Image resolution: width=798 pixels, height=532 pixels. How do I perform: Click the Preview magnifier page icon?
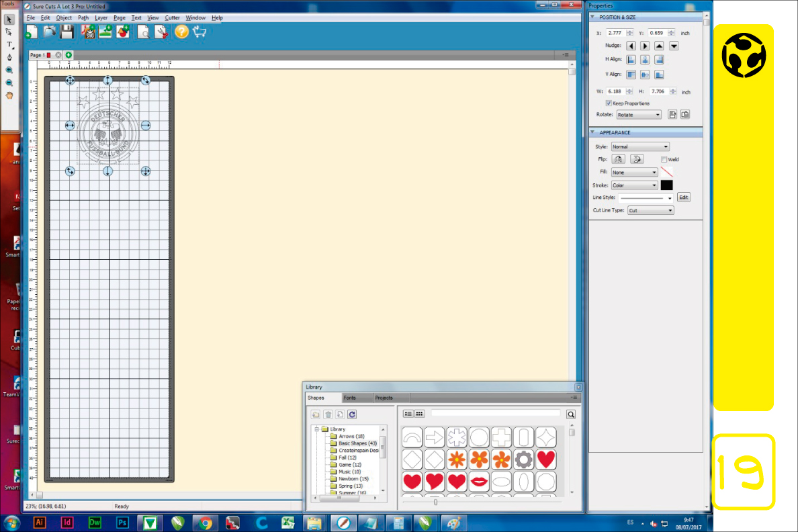coord(144,32)
